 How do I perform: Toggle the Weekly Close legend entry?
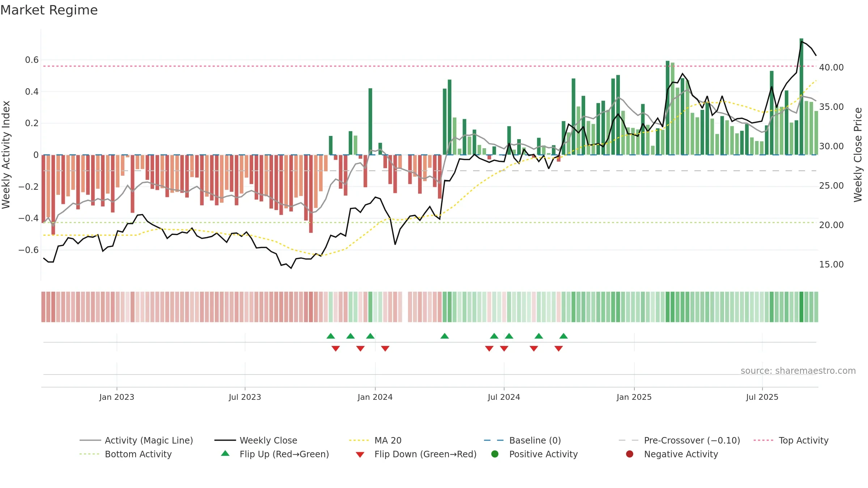click(256, 440)
